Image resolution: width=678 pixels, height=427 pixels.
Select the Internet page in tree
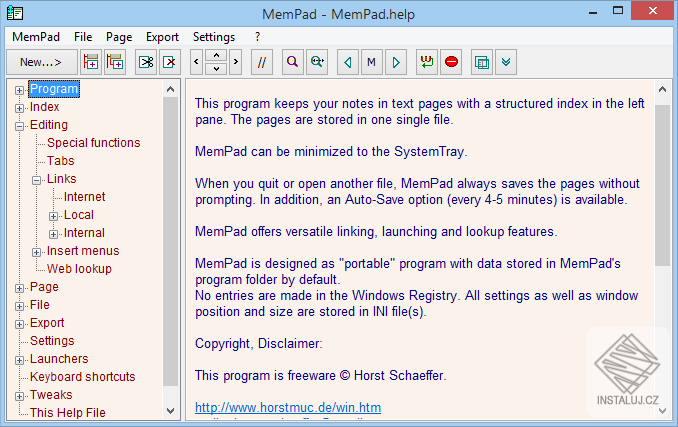click(x=84, y=197)
